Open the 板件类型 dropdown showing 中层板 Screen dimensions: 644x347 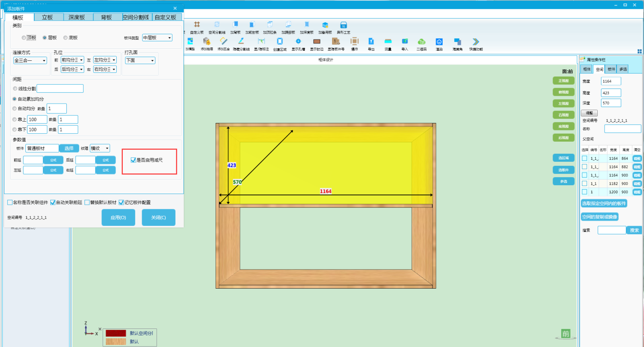point(157,38)
